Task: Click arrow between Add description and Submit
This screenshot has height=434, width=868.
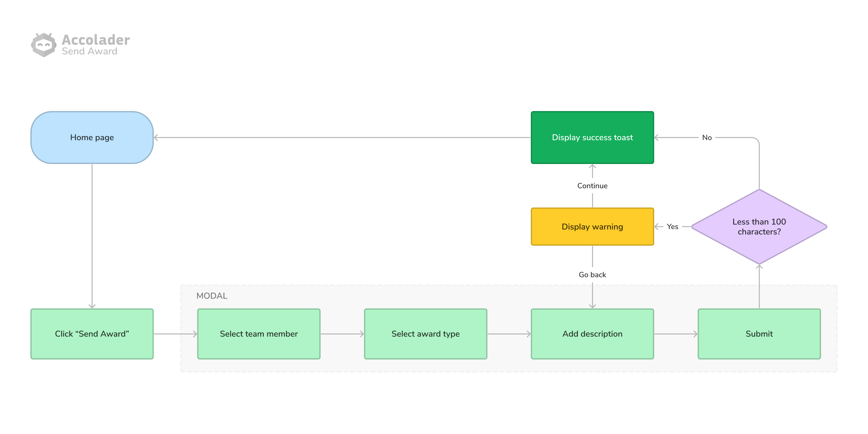Action: [x=675, y=334]
